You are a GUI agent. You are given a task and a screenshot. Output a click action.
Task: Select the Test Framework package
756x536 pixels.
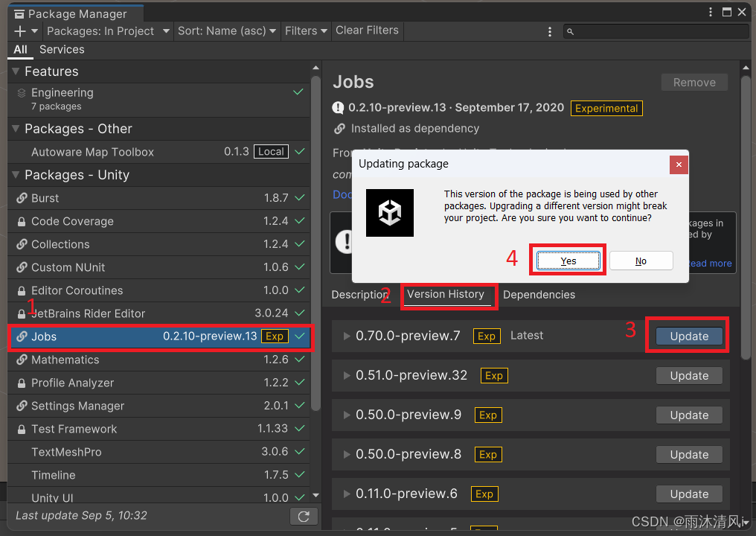[x=159, y=430]
